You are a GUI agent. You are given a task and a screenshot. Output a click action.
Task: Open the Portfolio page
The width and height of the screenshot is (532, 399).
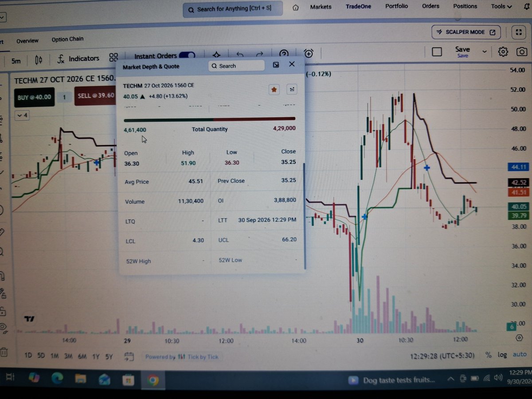point(396,6)
